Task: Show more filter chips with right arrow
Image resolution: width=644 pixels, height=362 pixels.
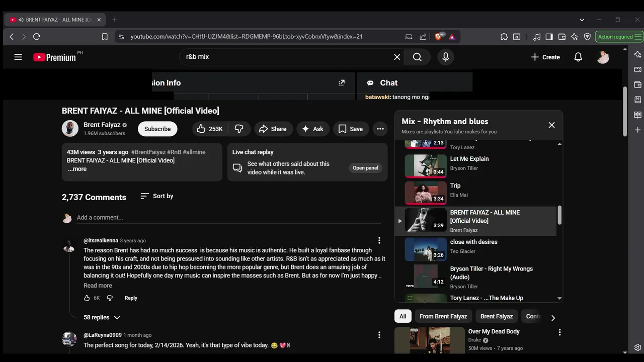Action: tap(553, 318)
